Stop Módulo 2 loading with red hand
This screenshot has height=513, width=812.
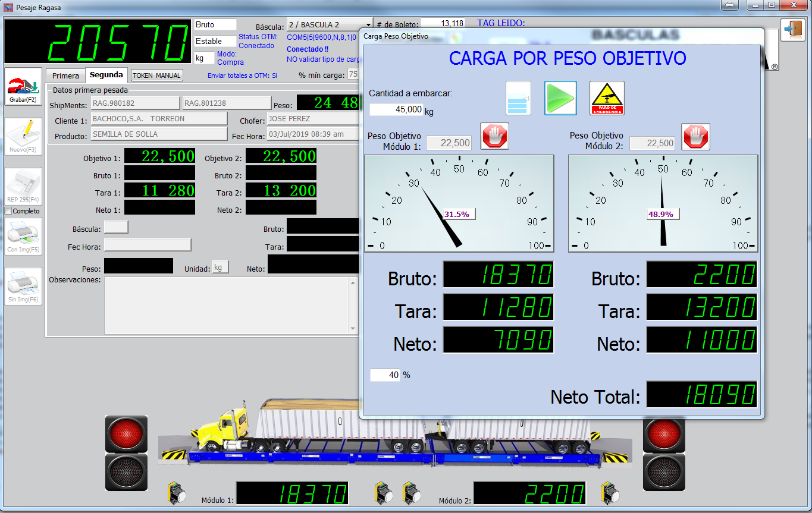(695, 137)
